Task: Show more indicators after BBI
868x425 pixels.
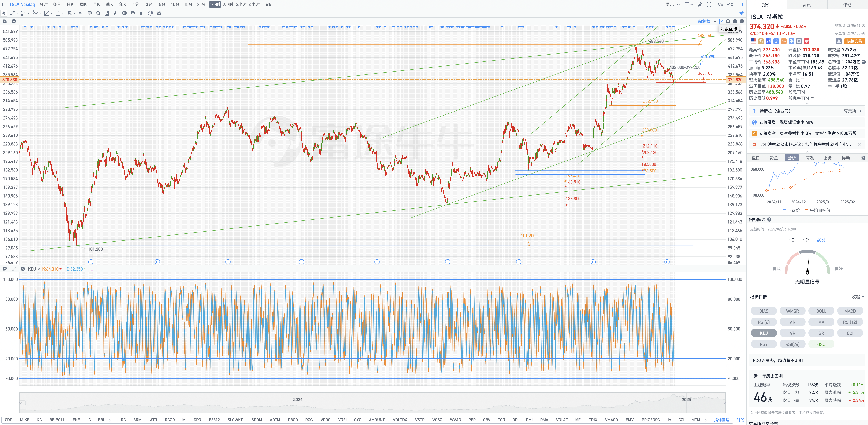Action: [110, 420]
